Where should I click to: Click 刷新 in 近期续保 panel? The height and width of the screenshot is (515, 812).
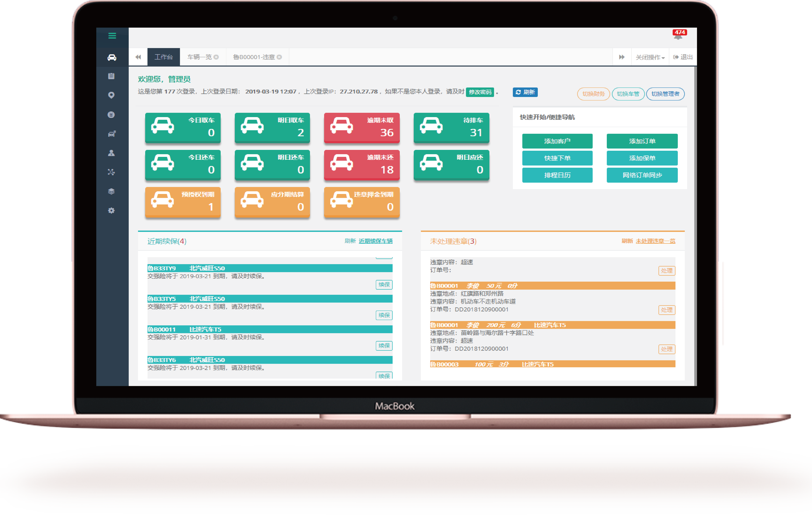pos(350,241)
